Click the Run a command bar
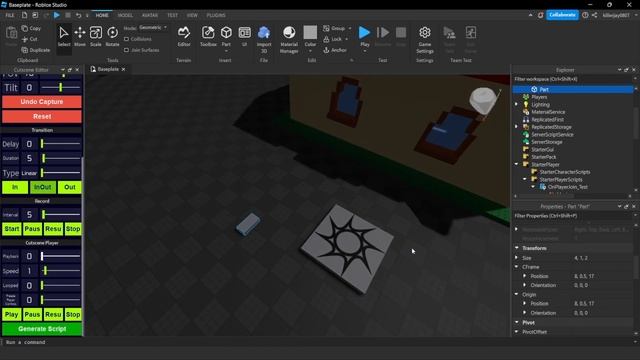This screenshot has height=360, width=640. coord(318,342)
